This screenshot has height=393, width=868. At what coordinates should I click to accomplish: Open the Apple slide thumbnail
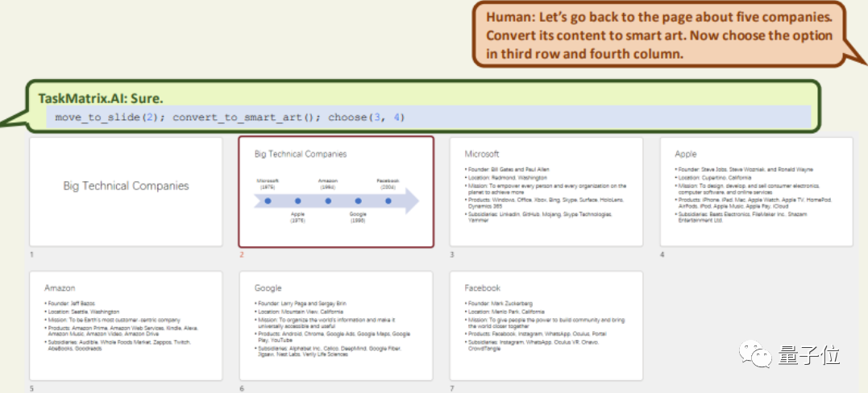click(x=756, y=192)
